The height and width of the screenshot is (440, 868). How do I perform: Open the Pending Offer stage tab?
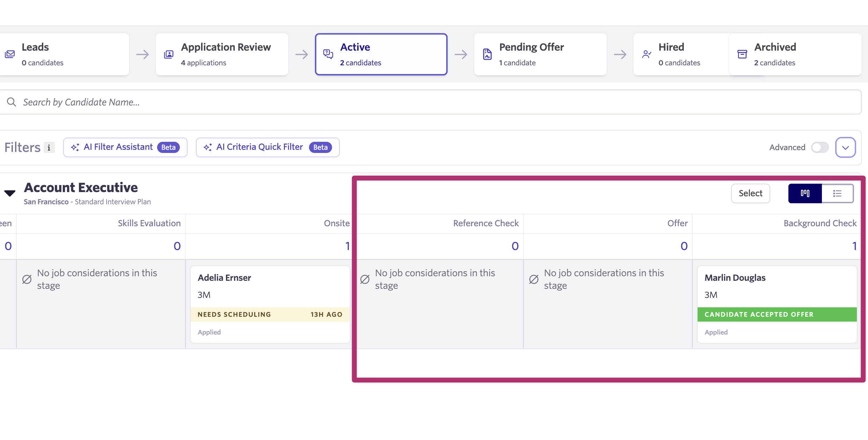coord(540,54)
